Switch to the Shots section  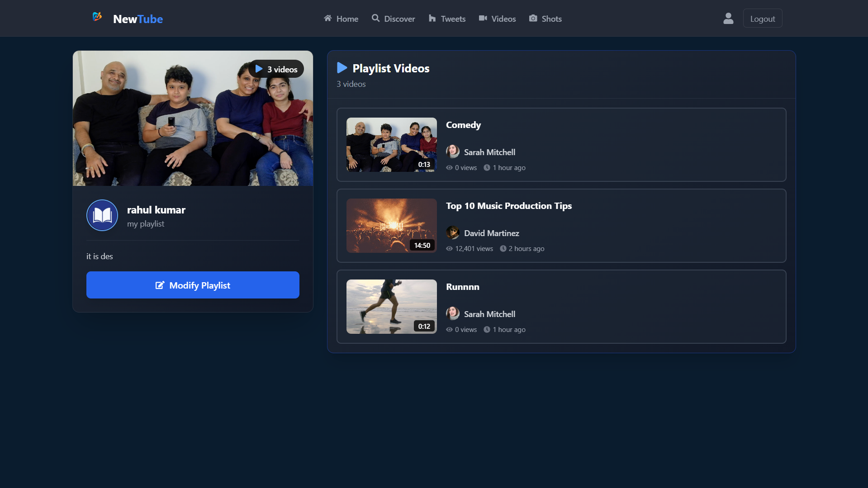(x=545, y=19)
